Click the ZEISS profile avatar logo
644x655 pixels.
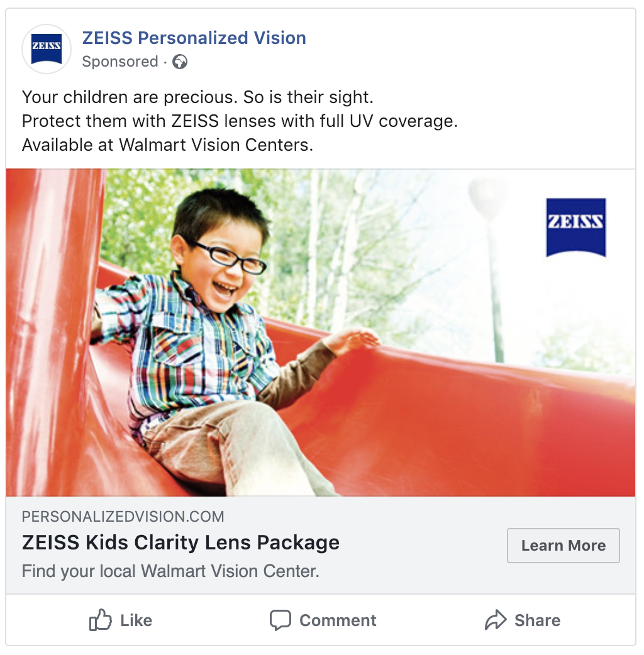[x=47, y=49]
